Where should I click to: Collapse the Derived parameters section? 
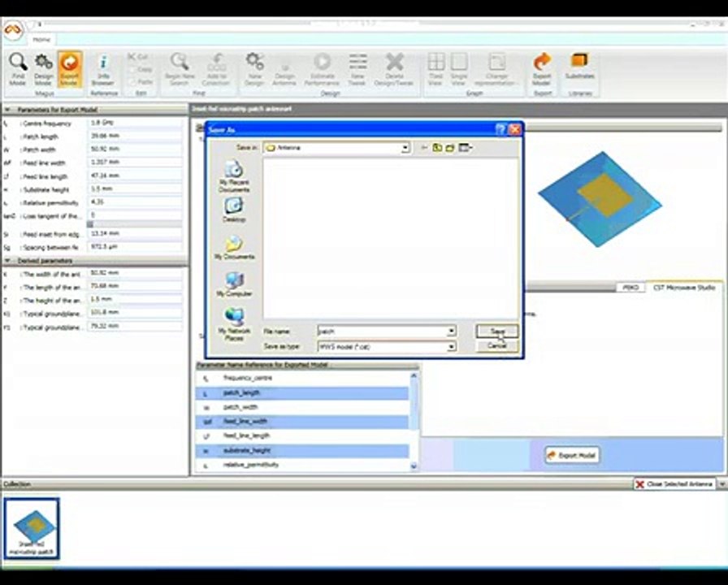[7, 261]
